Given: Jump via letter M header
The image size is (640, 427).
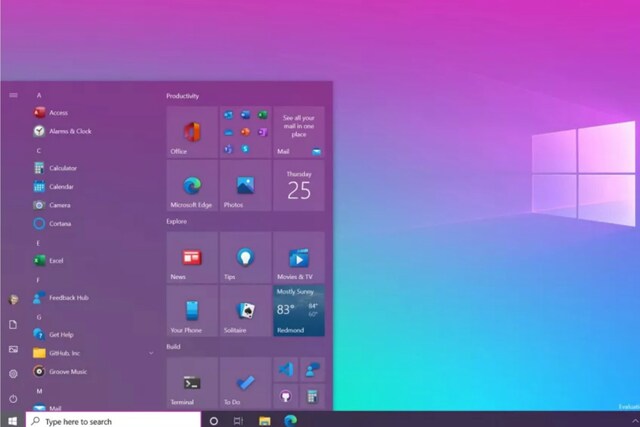Looking at the screenshot, I should [x=39, y=391].
